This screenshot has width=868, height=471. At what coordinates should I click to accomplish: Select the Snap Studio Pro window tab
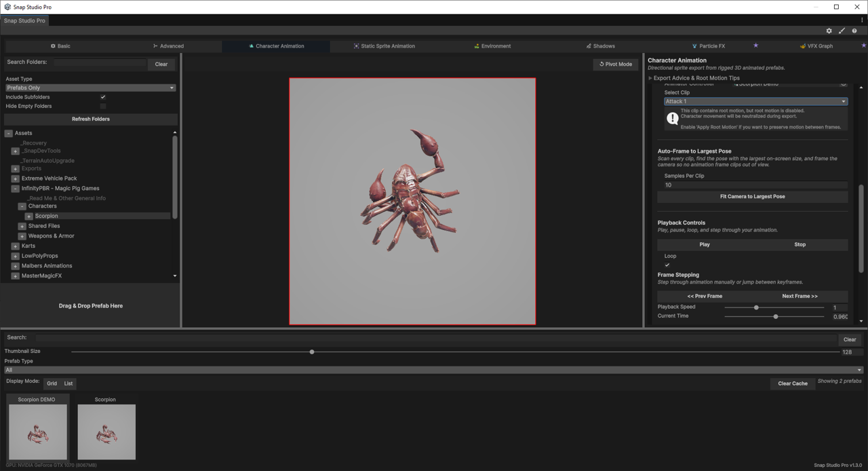[24, 20]
